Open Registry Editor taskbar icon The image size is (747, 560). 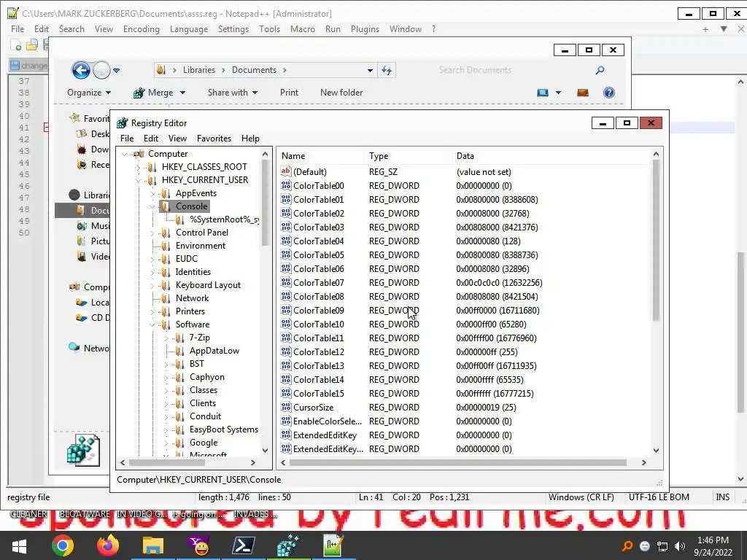pos(287,545)
